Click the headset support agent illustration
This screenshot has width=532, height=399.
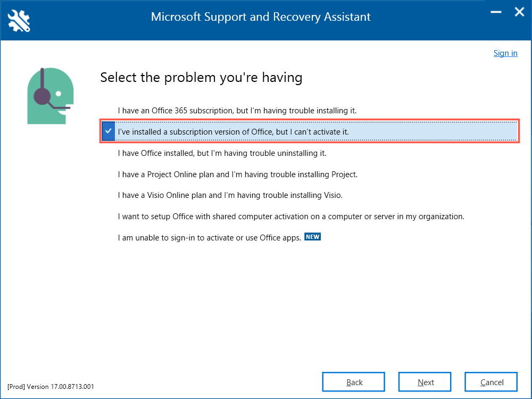(50, 96)
